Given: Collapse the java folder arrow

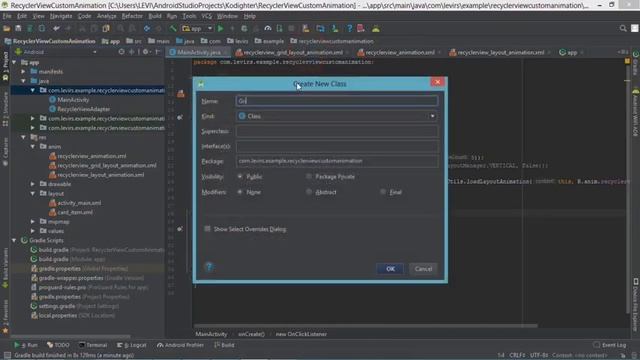Looking at the screenshot, I should 23,81.
